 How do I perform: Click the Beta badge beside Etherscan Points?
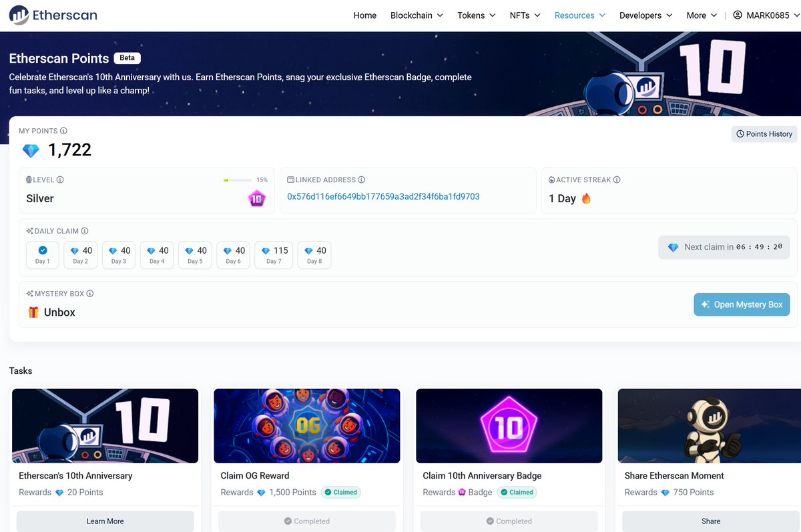coord(127,58)
